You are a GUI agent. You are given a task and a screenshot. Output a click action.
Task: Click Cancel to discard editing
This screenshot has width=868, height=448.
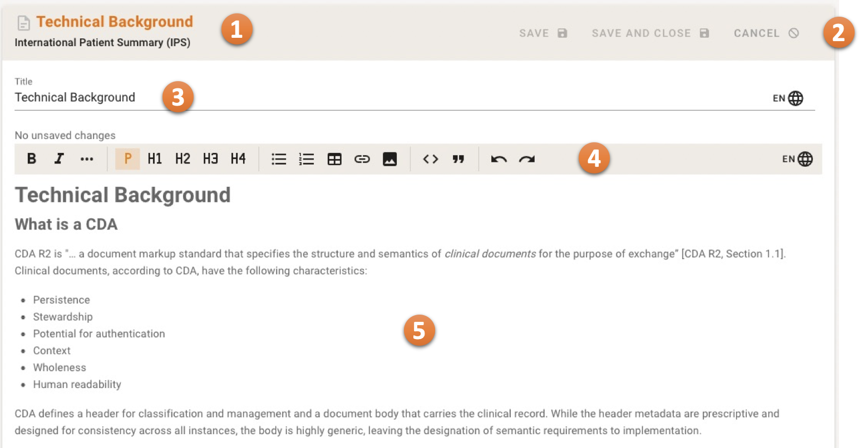[x=766, y=33]
